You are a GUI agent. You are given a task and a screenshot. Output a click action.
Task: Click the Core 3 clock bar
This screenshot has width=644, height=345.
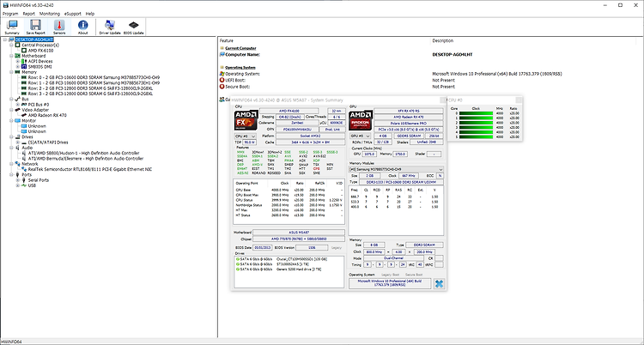tap(476, 127)
